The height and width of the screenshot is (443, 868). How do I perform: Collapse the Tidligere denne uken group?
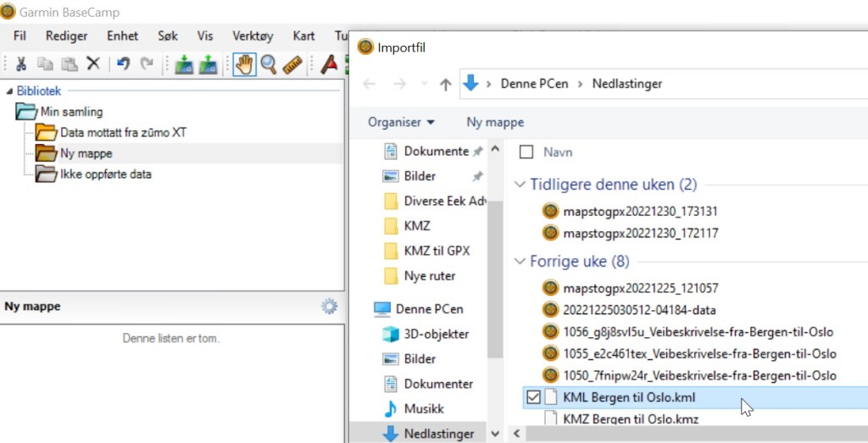(519, 185)
